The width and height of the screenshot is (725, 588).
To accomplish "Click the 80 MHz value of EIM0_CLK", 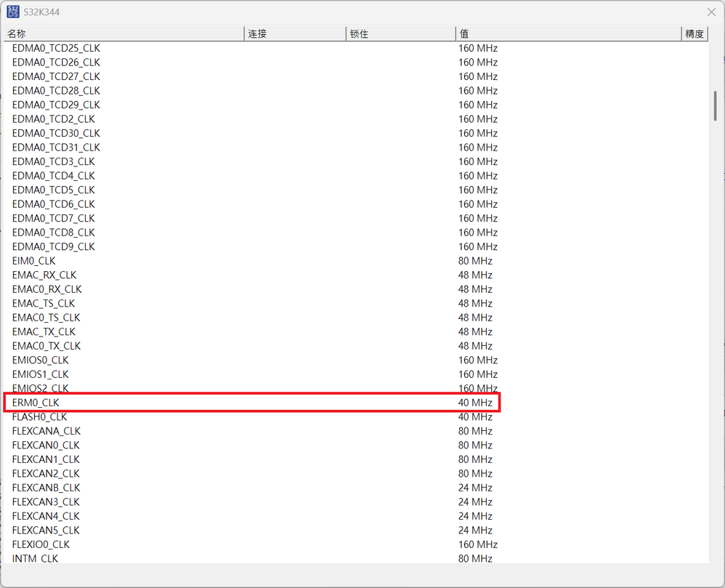I will [475, 261].
